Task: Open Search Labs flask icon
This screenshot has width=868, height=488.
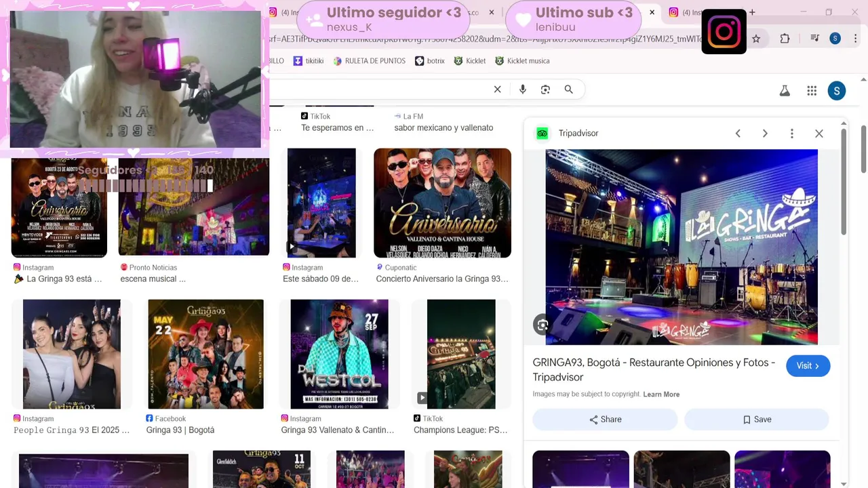Action: pyautogui.click(x=785, y=91)
